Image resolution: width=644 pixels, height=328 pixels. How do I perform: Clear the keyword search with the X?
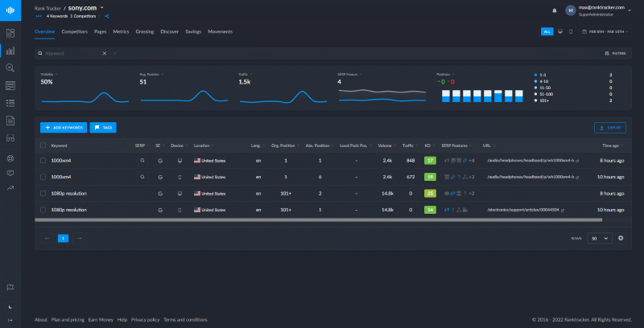pyautogui.click(x=105, y=53)
